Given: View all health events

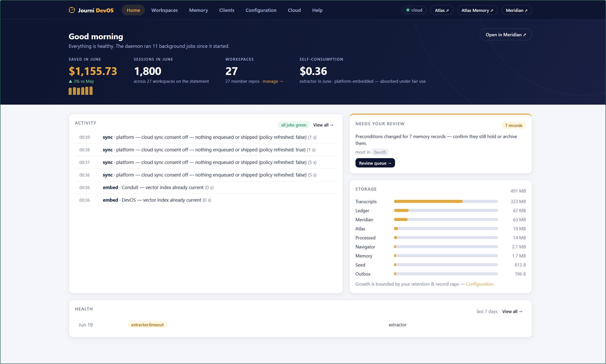Looking at the screenshot, I should click(x=512, y=312).
